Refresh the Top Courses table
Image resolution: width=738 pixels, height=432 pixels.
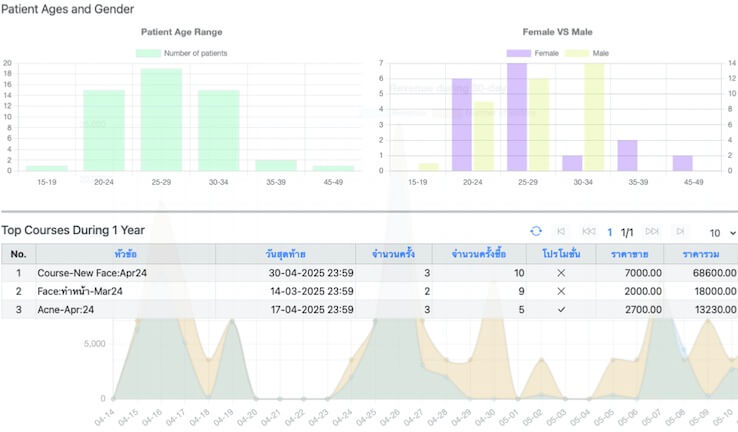coord(536,232)
